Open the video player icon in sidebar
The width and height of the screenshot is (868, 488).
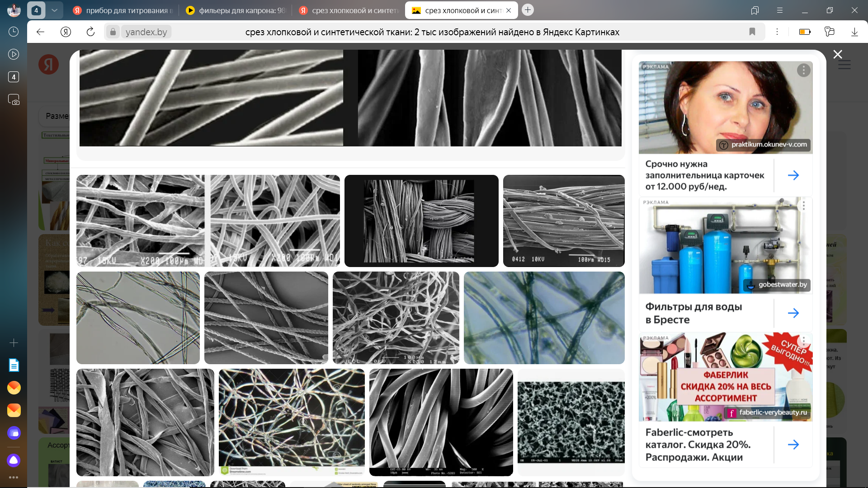click(14, 54)
